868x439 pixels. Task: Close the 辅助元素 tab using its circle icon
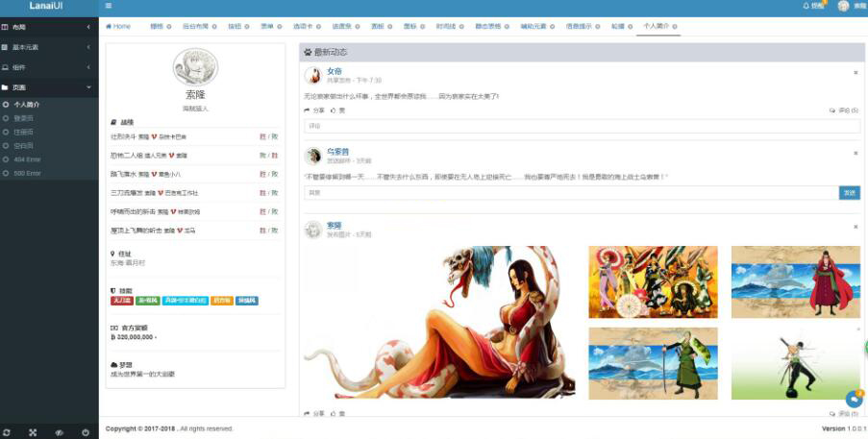[x=553, y=27]
